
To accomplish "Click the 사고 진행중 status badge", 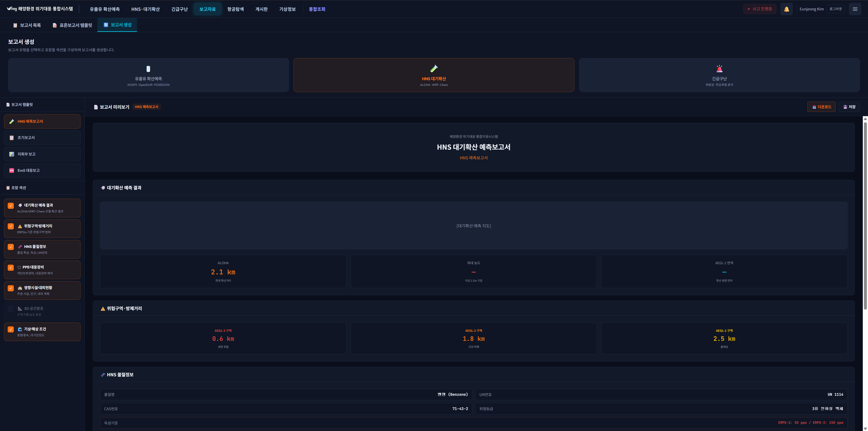I will tap(759, 9).
